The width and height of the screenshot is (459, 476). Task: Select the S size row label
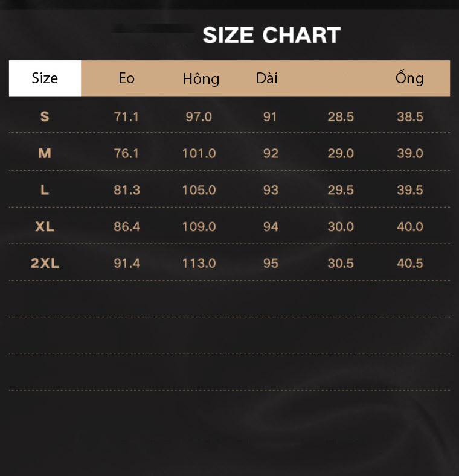pyautogui.click(x=45, y=116)
